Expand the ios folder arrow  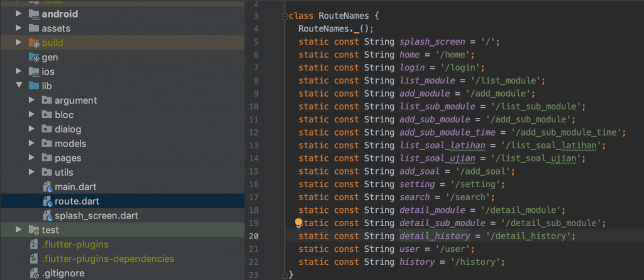pos(18,72)
